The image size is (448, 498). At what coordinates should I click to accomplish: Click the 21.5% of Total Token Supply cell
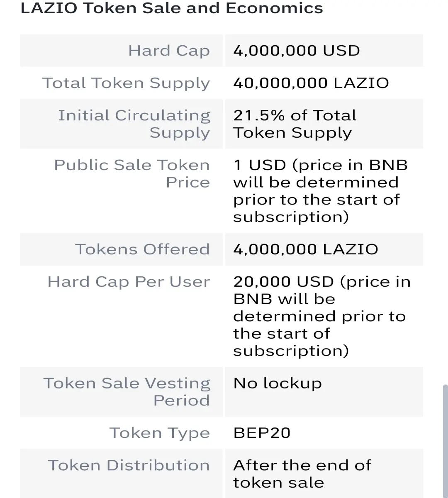coord(324,124)
